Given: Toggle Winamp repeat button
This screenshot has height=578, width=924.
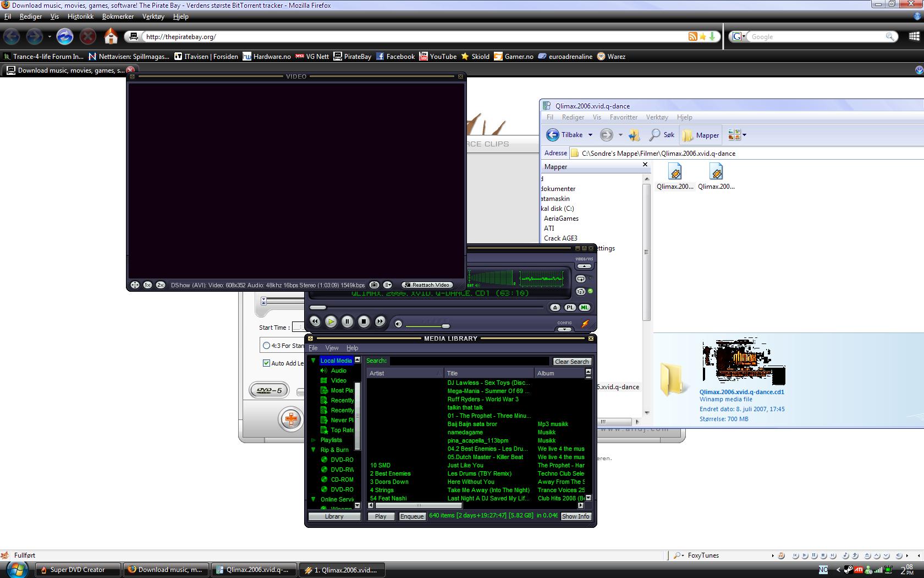Looking at the screenshot, I should (x=581, y=279).
